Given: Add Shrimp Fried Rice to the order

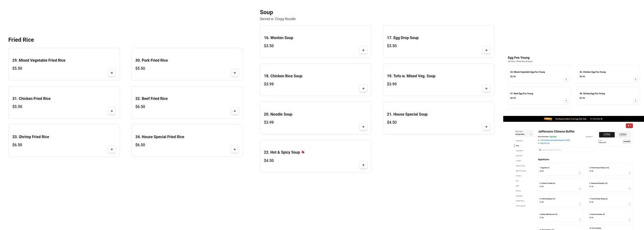Looking at the screenshot, I should 112,149.
